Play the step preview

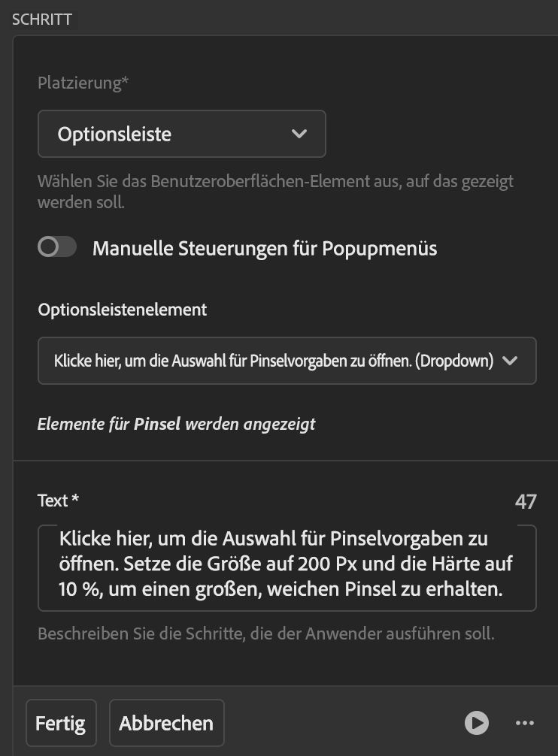coord(476,723)
